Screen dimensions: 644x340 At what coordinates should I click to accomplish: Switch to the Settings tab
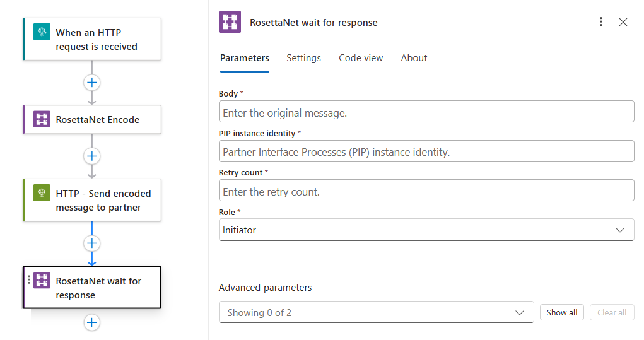pyautogui.click(x=303, y=58)
